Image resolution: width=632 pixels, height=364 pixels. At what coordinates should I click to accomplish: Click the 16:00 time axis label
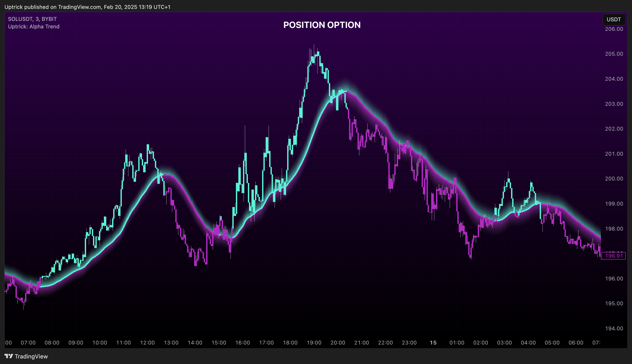[x=243, y=342]
